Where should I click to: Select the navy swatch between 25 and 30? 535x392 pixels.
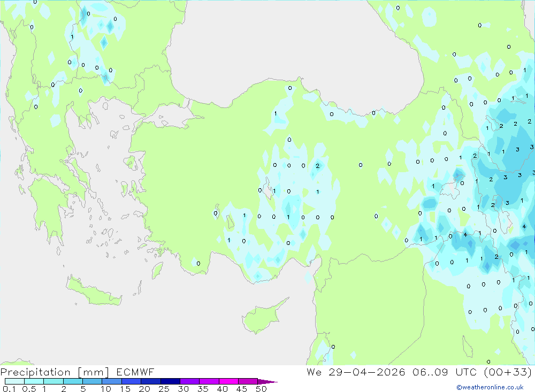pos(170,381)
